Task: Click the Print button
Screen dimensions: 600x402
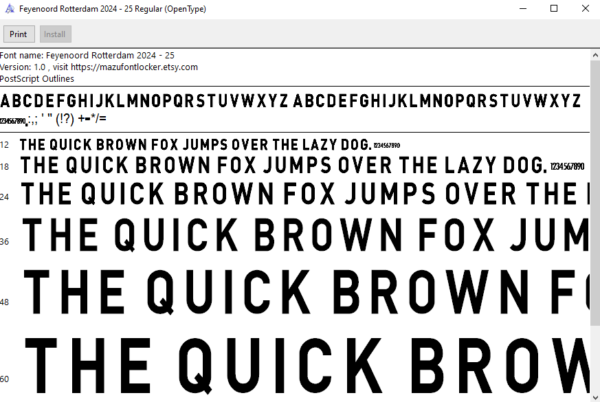Action: 19,34
